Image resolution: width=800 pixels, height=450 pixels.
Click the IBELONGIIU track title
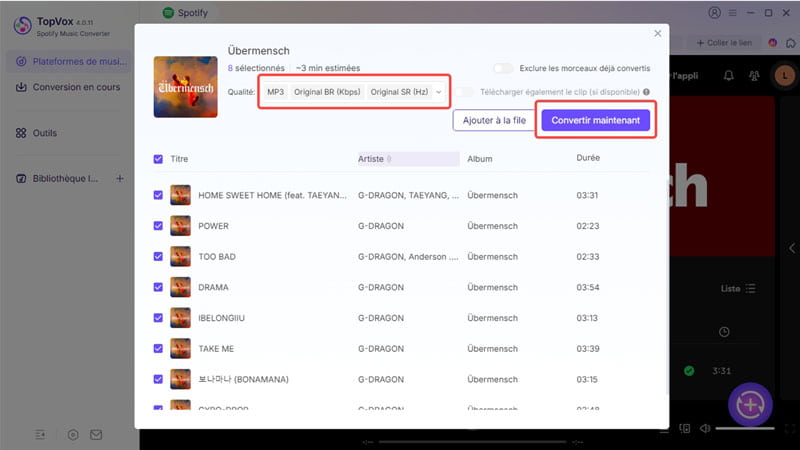tap(221, 318)
